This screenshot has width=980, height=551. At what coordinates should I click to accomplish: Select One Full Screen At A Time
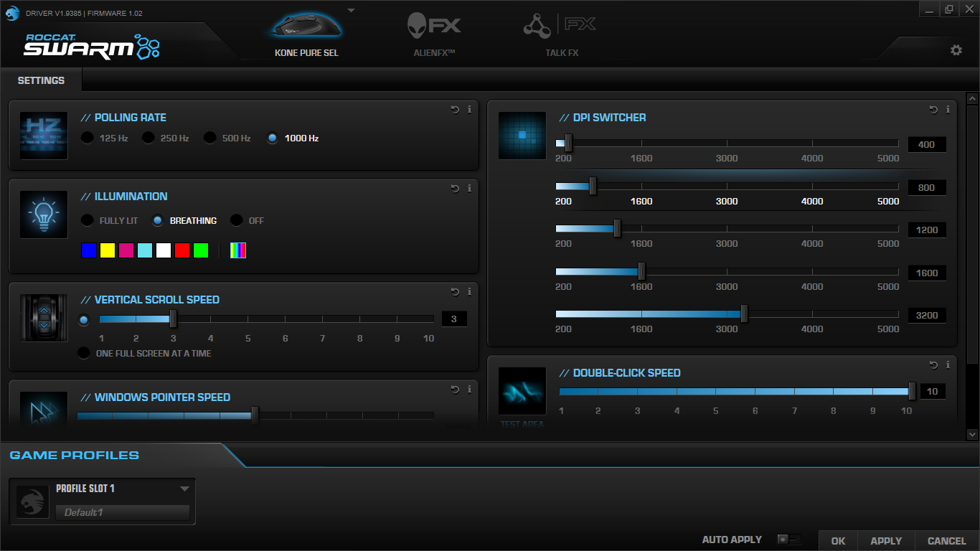(84, 353)
